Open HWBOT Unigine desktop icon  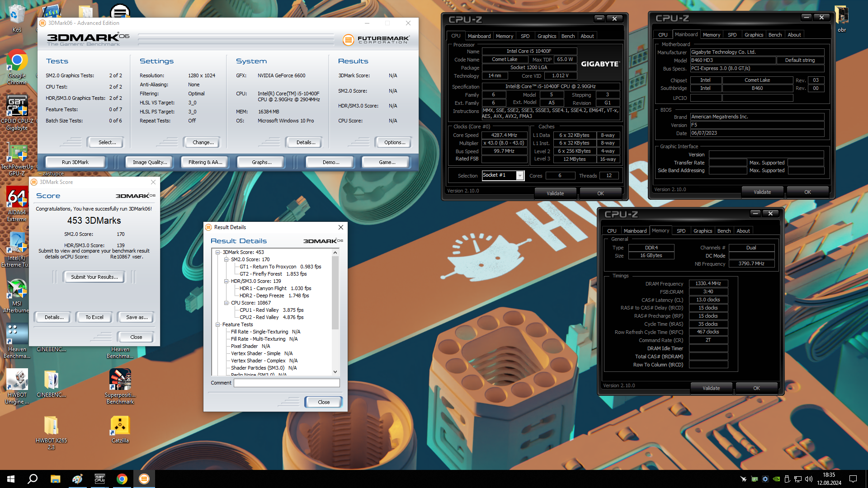(17, 387)
